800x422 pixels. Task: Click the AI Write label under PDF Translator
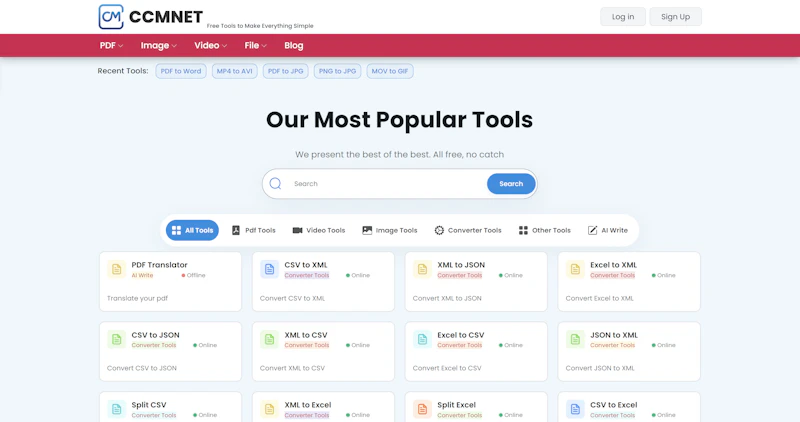[x=142, y=275]
